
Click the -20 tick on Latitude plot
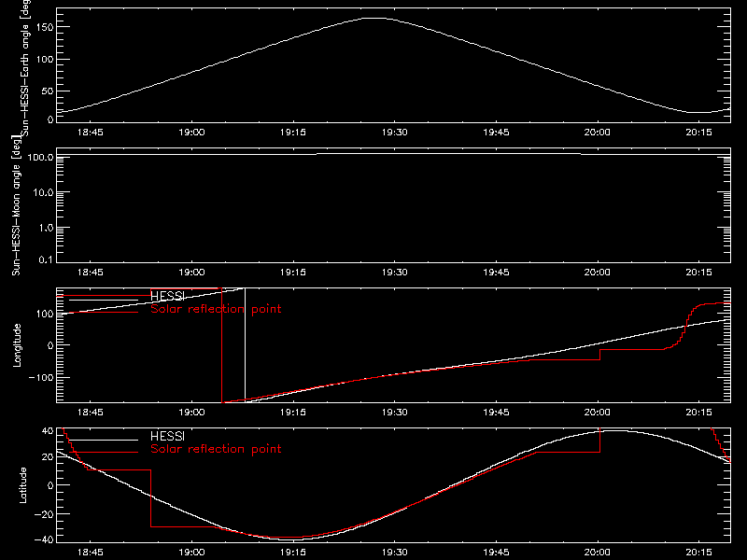tap(44, 514)
